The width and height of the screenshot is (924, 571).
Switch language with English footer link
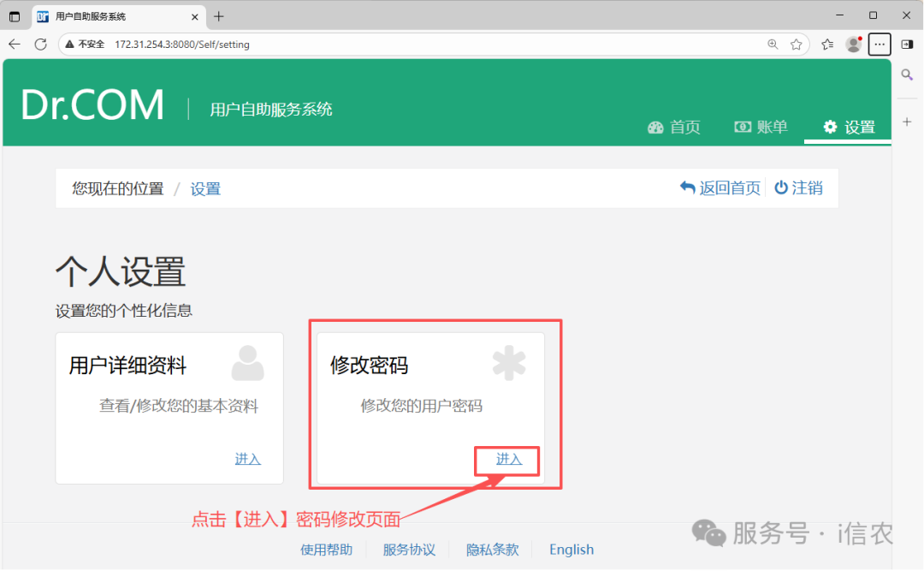click(571, 550)
